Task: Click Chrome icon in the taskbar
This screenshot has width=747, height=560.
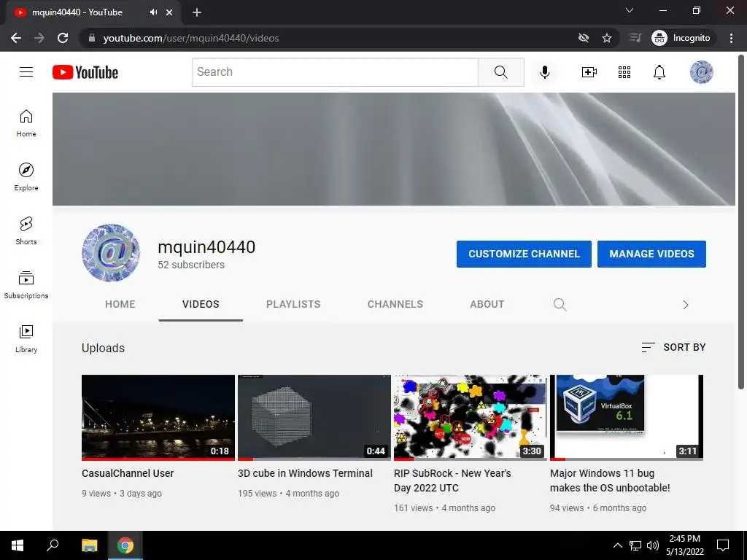Action: 125,545
